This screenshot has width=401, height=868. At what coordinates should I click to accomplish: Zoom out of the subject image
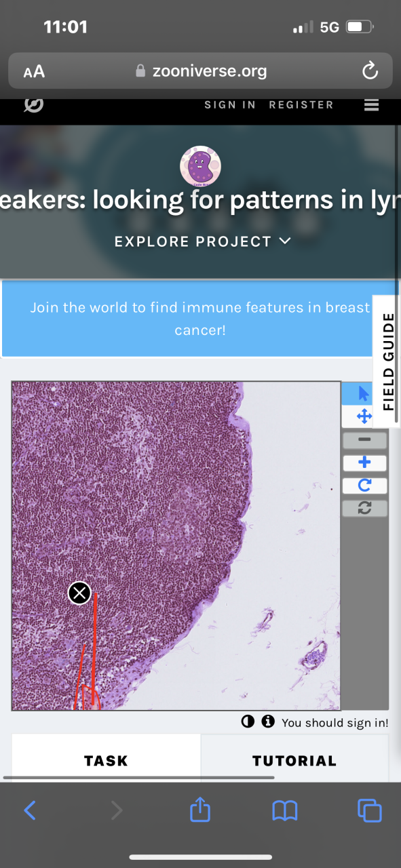(x=364, y=440)
